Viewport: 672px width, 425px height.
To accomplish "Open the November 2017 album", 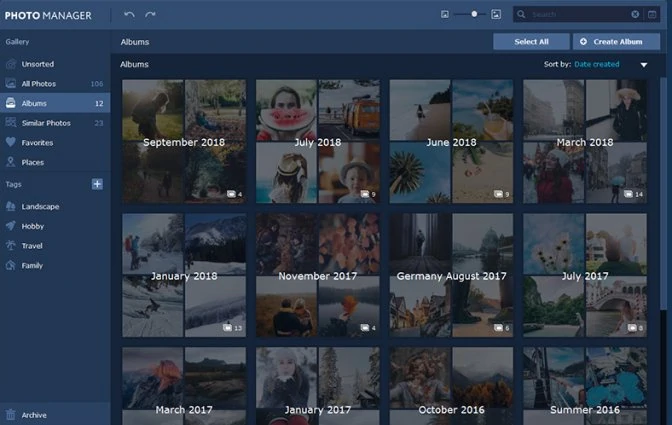I will (x=318, y=275).
